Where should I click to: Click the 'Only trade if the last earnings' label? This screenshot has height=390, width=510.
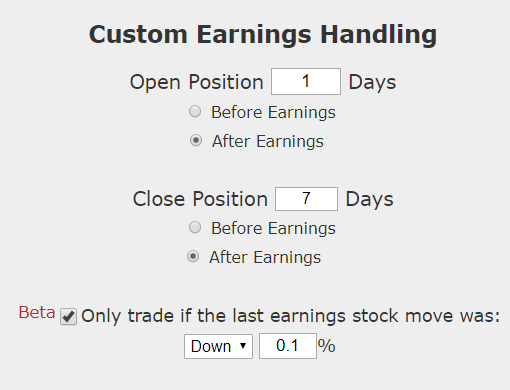pyautogui.click(x=290, y=316)
